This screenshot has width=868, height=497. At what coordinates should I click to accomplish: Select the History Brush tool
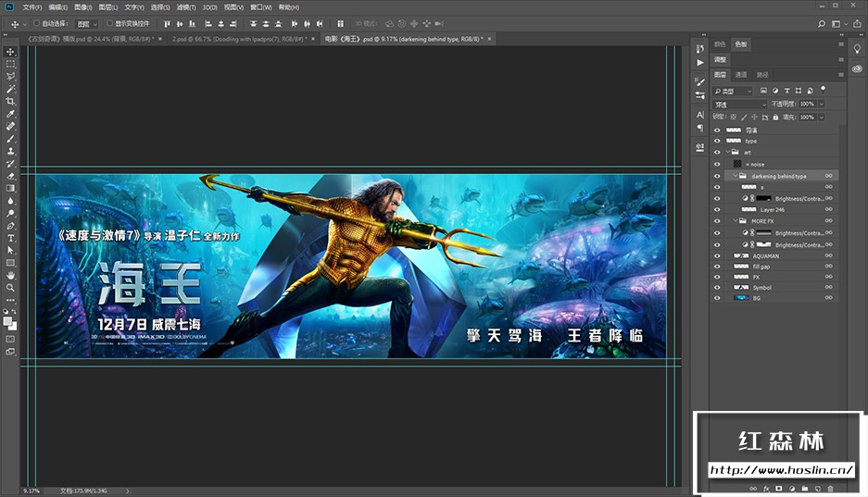coord(10,164)
